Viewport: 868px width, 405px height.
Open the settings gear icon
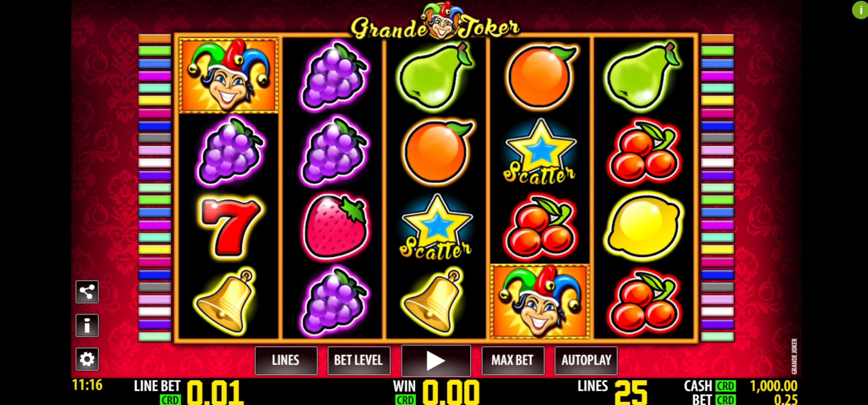[87, 359]
